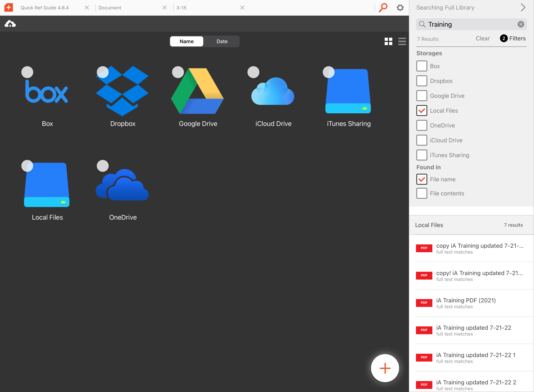Select the Local Files selection circle
534x392 pixels.
(27, 166)
